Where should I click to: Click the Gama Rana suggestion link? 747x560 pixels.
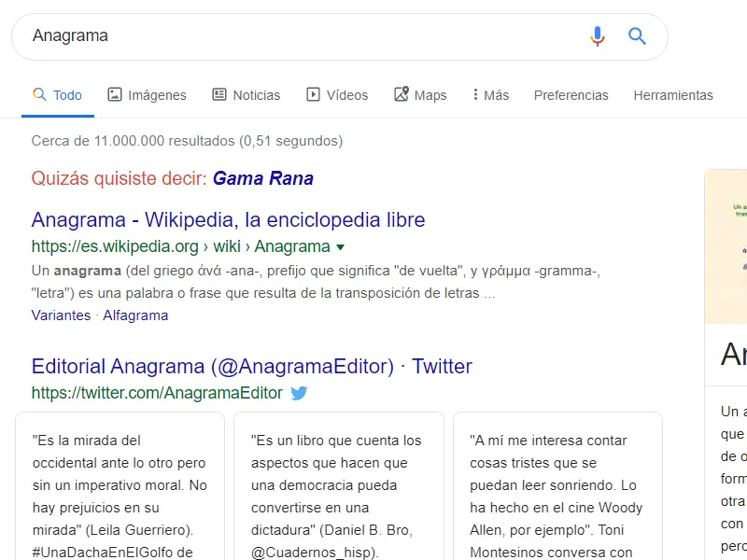pos(263,178)
